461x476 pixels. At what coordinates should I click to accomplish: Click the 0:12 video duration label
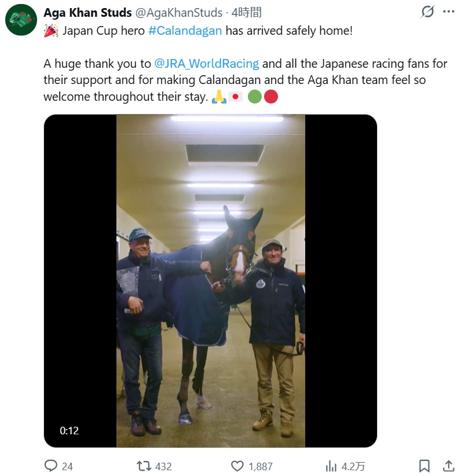coord(69,430)
